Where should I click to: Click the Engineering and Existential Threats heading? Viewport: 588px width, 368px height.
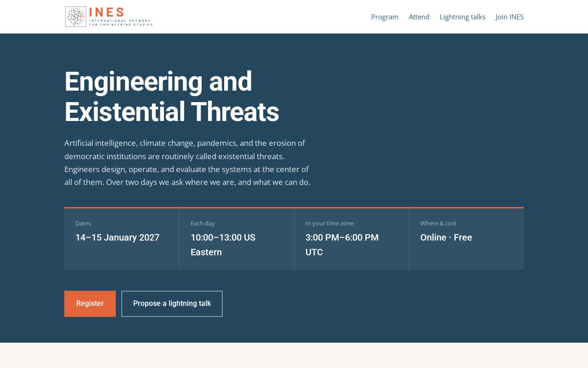tap(172, 97)
